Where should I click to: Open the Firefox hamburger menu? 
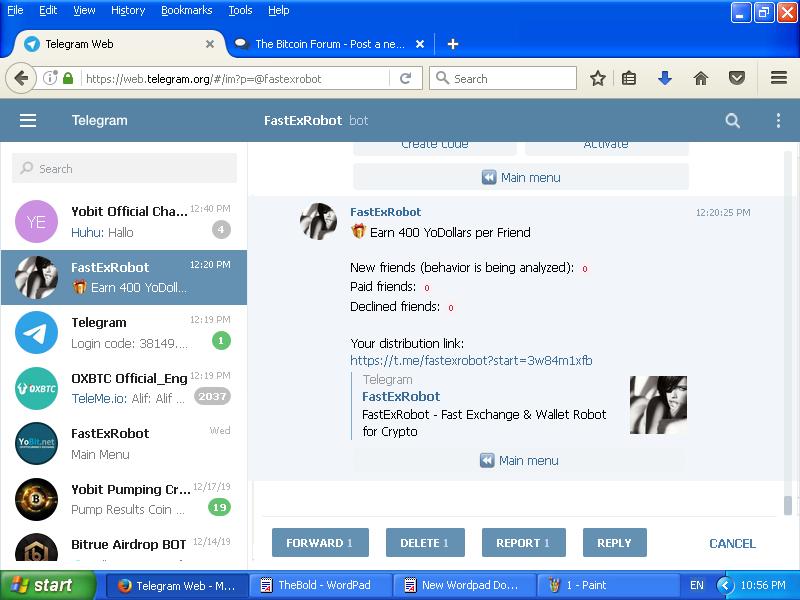click(x=779, y=78)
